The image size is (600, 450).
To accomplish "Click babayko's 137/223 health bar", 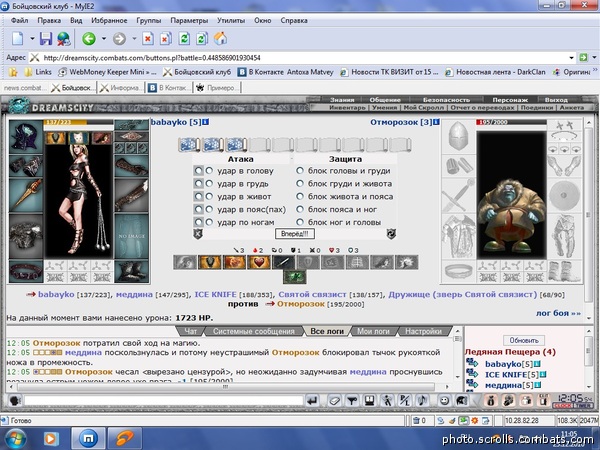I will pos(78,122).
